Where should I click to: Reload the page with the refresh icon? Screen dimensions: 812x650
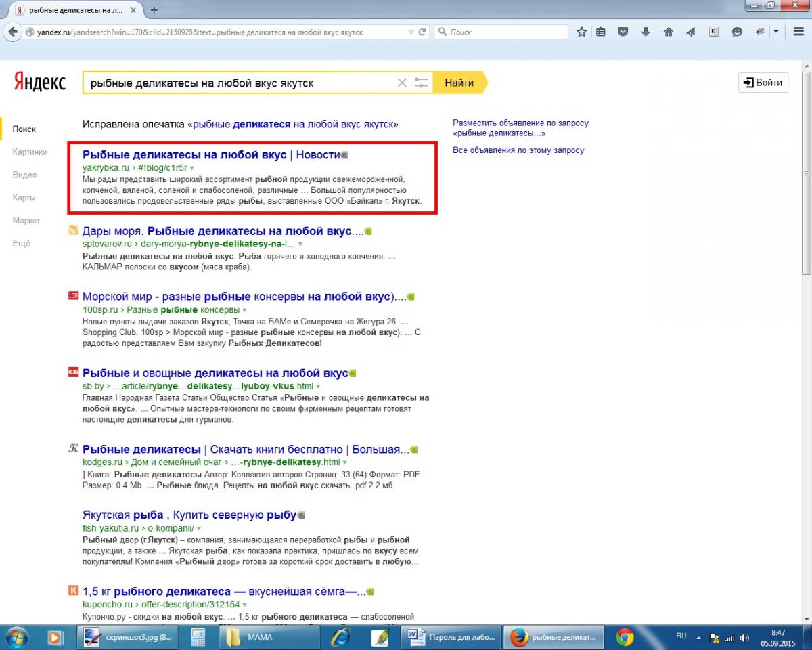(x=422, y=32)
